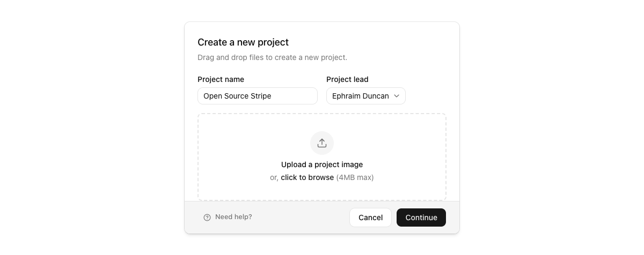Click the chevron beside Ephraim Duncan
644x255 pixels.
pyautogui.click(x=397, y=96)
